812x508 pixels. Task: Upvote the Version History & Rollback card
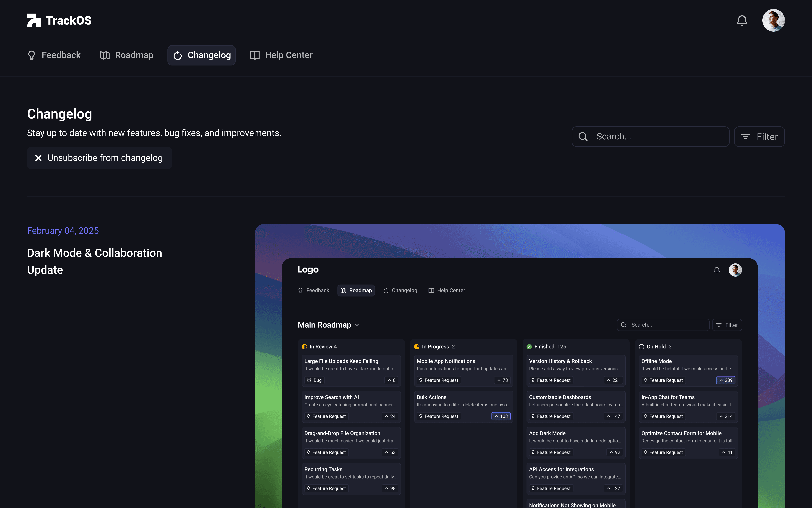click(x=614, y=380)
